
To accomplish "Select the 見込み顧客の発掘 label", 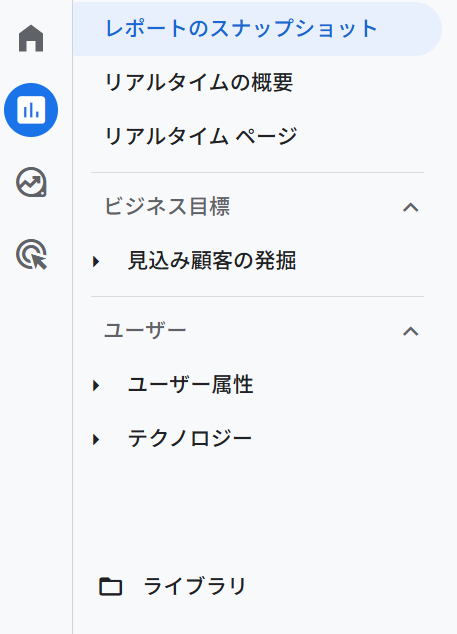I will [x=212, y=260].
